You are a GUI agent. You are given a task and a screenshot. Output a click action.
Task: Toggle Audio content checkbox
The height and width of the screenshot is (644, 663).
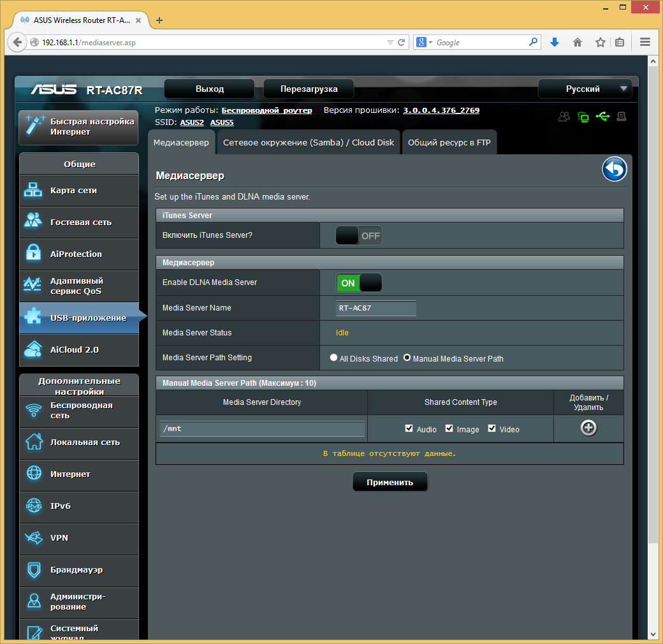(x=409, y=428)
